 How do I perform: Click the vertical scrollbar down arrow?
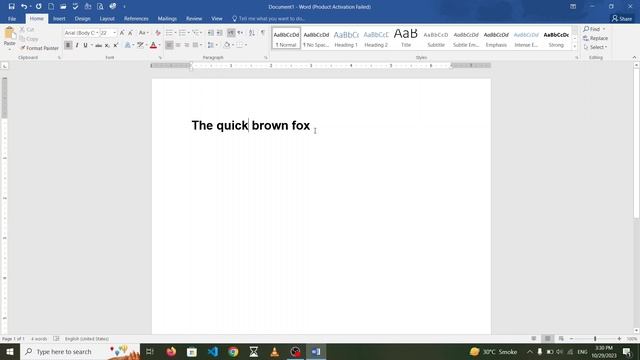click(636, 331)
